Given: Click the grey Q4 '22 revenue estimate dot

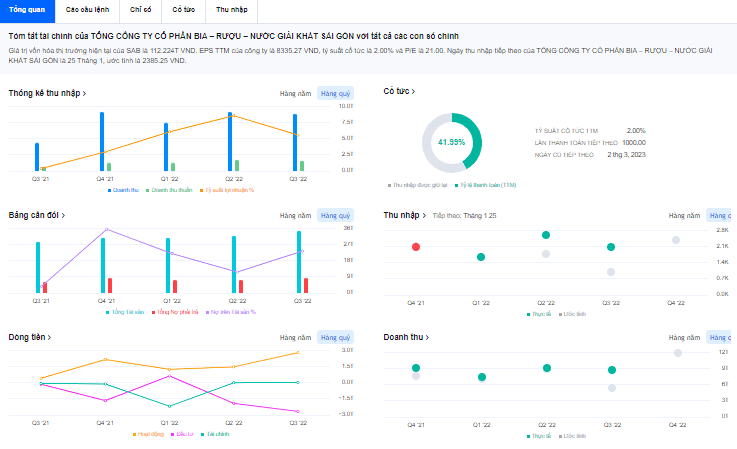Looking at the screenshot, I should (678, 353).
